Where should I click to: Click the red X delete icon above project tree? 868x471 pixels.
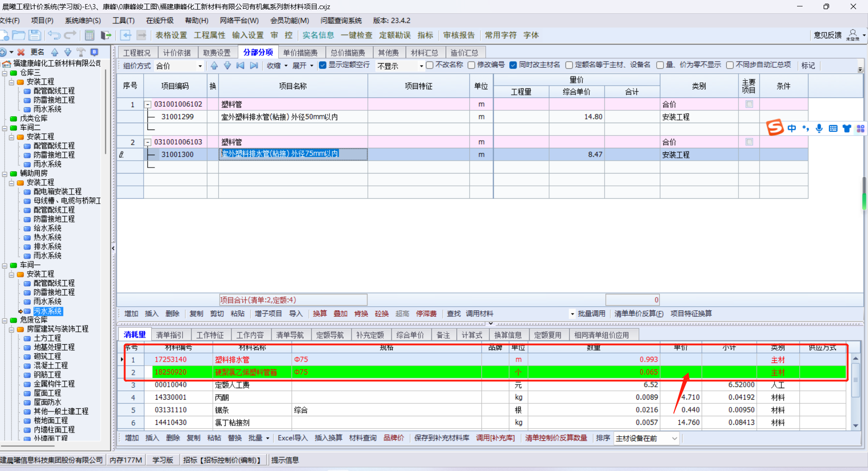tap(21, 52)
